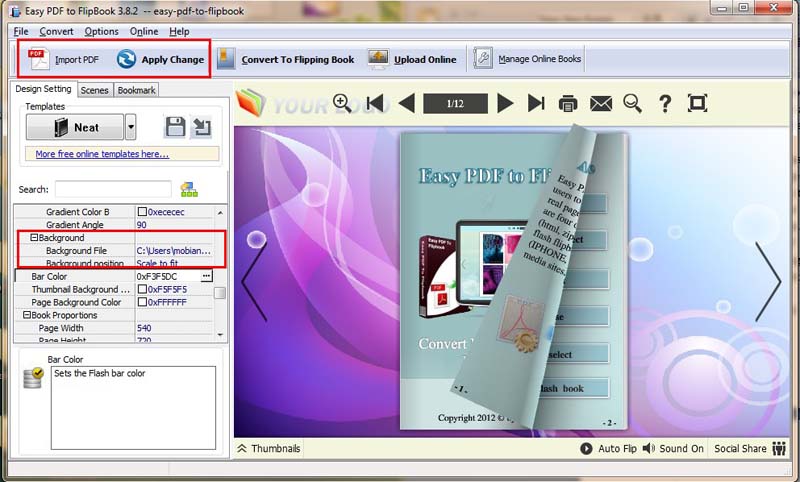Viewport: 800px width, 482px height.
Task: Click the email envelope icon
Action: [x=601, y=104]
